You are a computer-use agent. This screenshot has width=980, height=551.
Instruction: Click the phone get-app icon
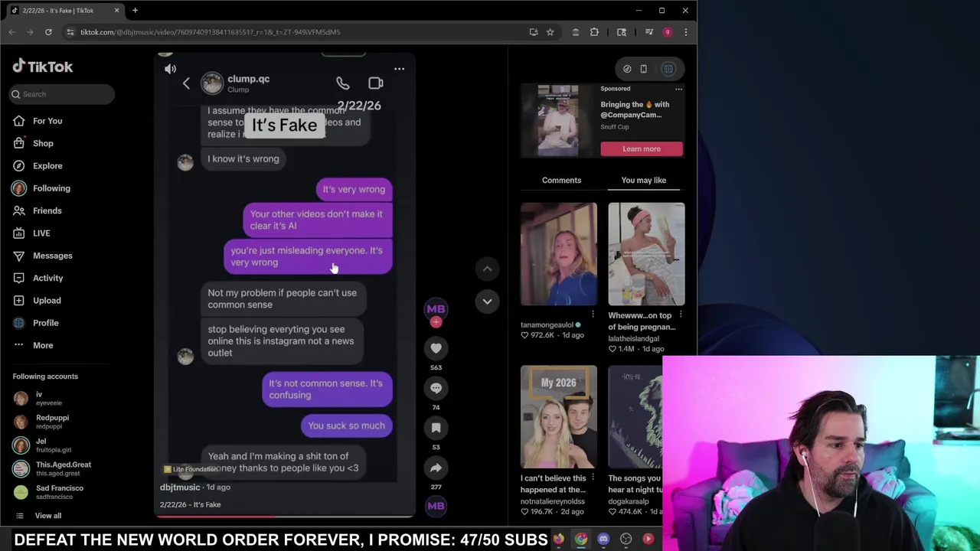pos(643,69)
